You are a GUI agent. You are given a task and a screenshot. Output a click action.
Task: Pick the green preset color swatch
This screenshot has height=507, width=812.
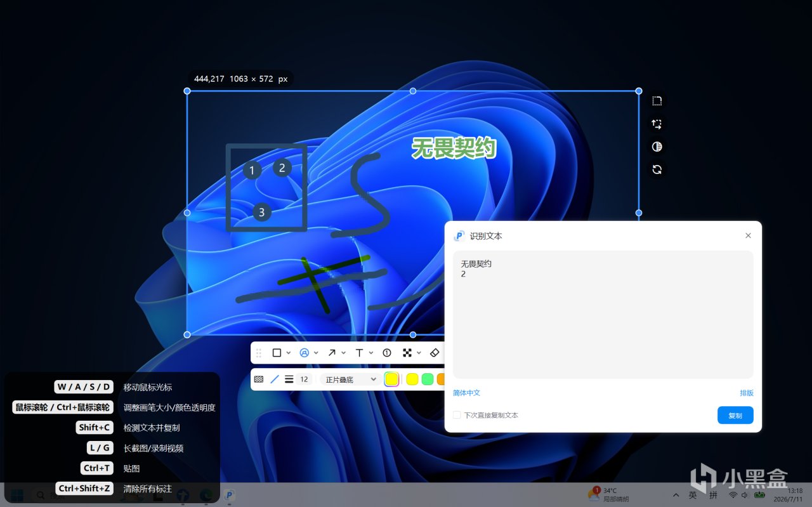coord(428,379)
